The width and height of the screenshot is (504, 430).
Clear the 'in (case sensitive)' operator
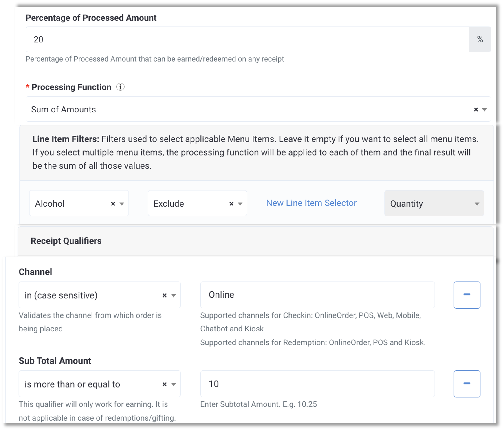[164, 295]
